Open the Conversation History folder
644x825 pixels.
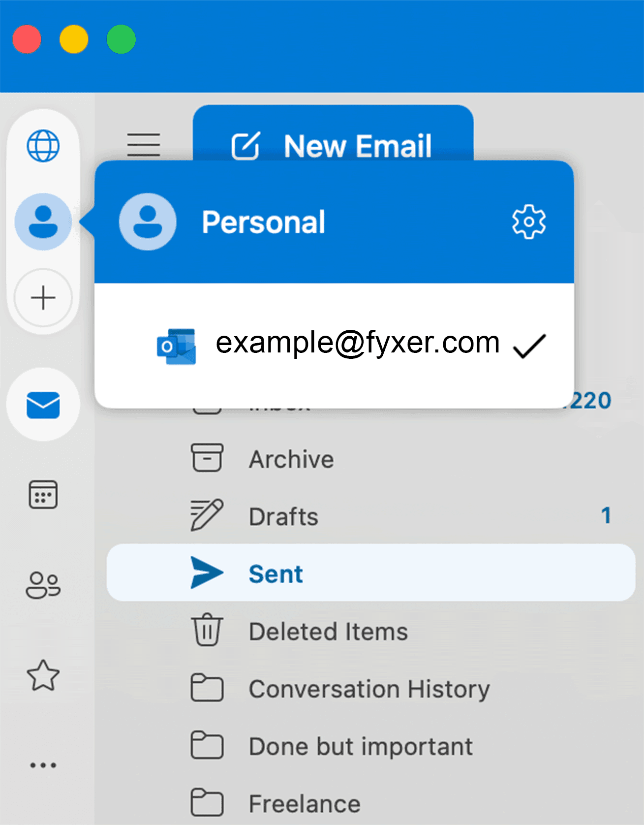(371, 689)
